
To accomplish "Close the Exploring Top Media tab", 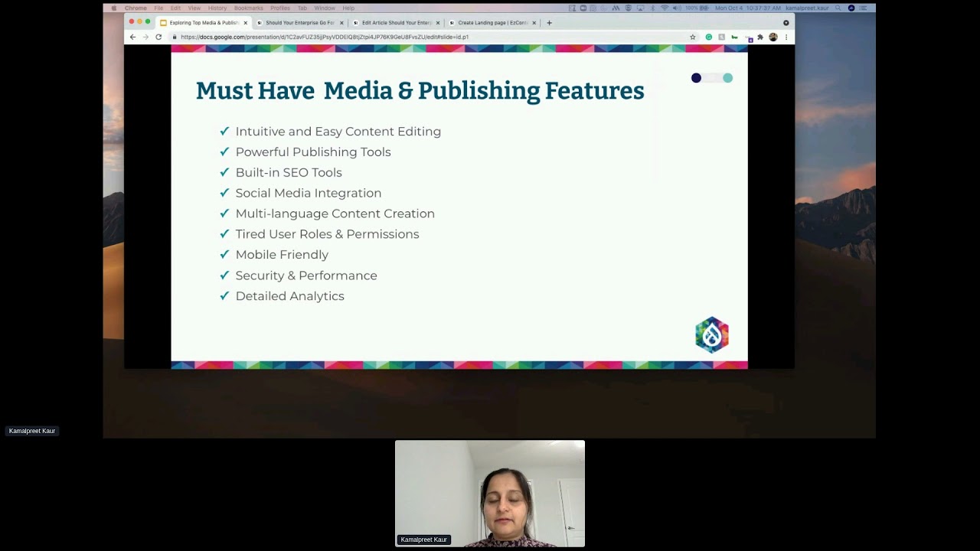I will pos(246,23).
